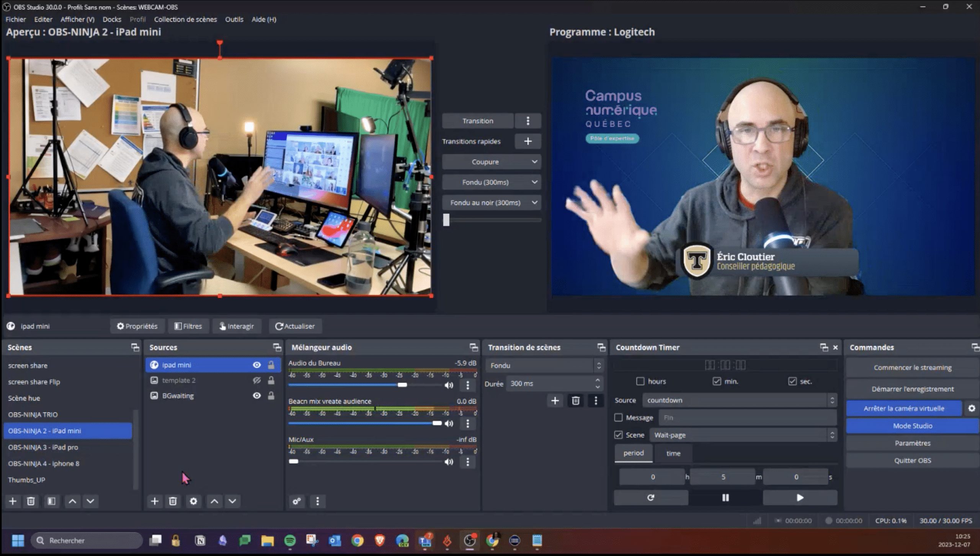
Task: Switch to the time tab
Action: tap(673, 453)
